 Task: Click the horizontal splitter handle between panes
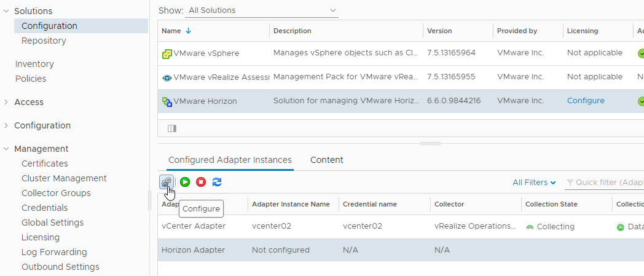[430, 144]
